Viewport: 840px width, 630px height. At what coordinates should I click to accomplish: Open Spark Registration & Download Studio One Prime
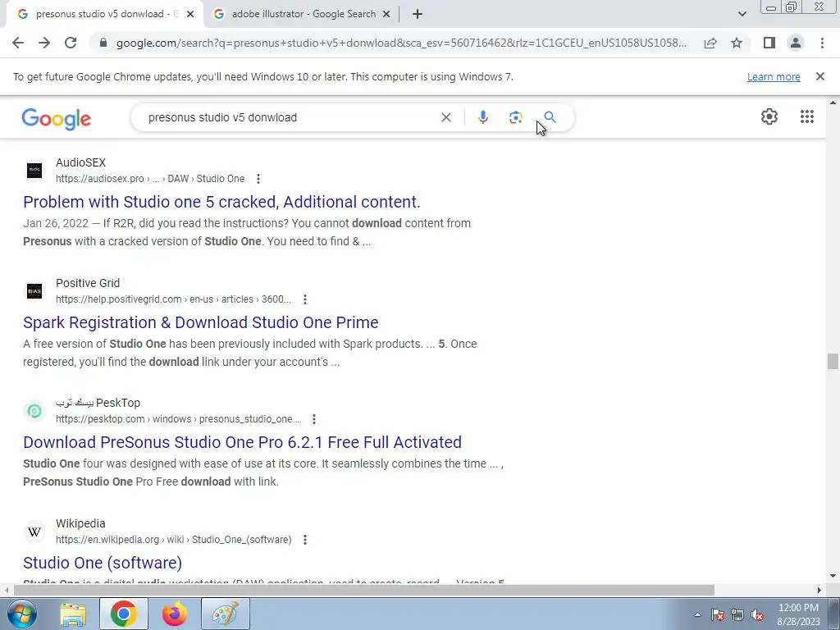click(x=201, y=322)
